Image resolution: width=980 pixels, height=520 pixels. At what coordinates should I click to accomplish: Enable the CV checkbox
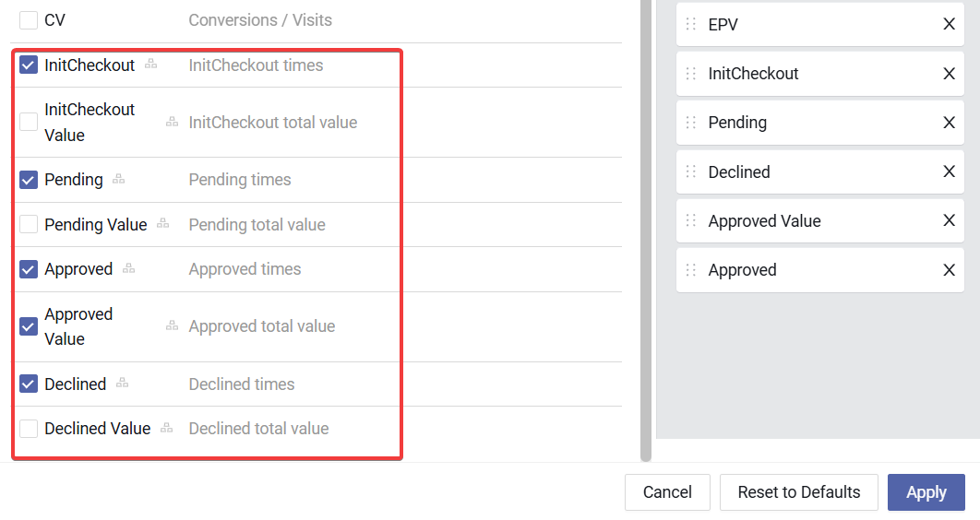(x=29, y=20)
